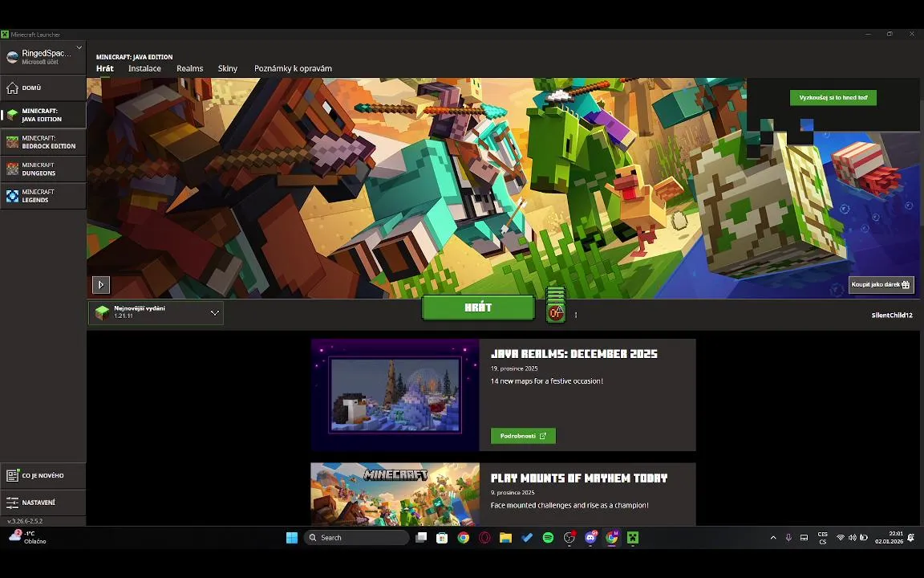Click the taskbar Search box
Image resolution: width=924 pixels, height=578 pixels.
[x=356, y=538]
